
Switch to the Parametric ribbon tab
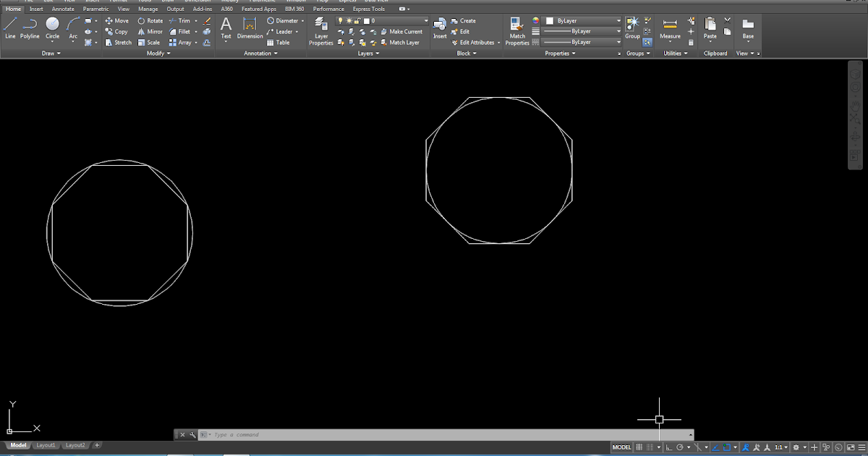pos(94,9)
